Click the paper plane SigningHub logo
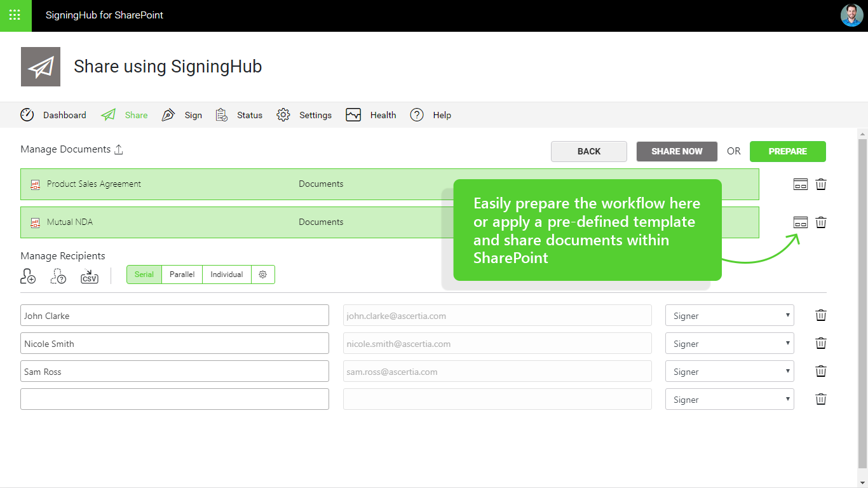Screen dimensions: 868x488 tap(41, 67)
